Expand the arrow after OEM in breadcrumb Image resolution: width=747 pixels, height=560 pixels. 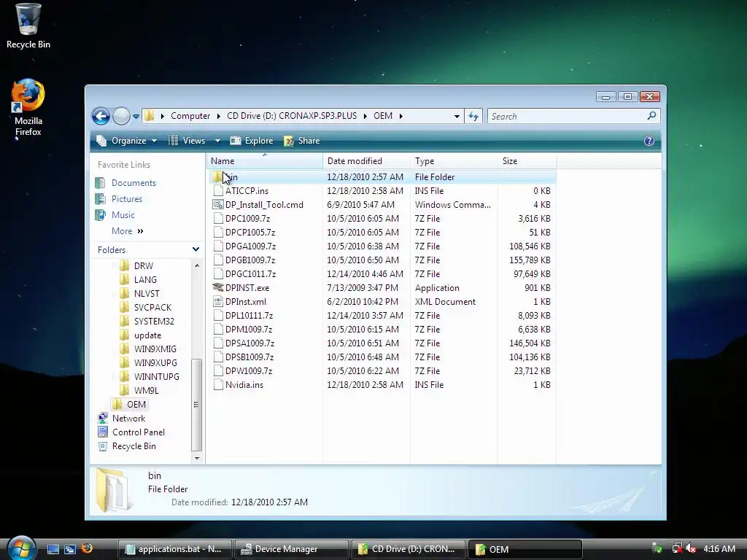pos(400,116)
